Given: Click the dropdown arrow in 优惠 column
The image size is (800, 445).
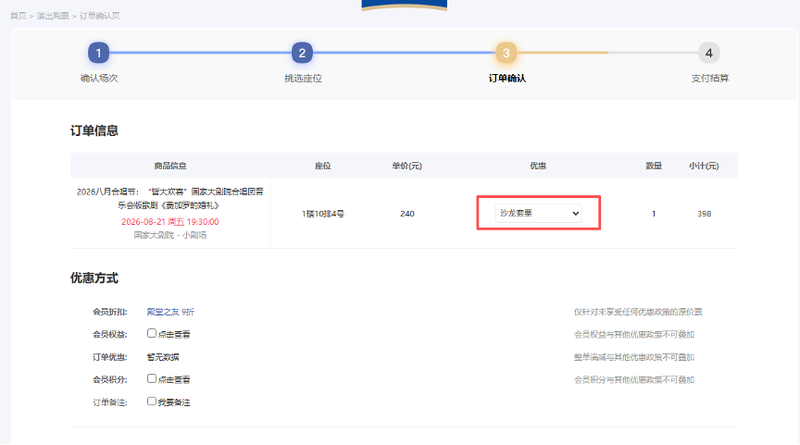Looking at the screenshot, I should (x=576, y=213).
